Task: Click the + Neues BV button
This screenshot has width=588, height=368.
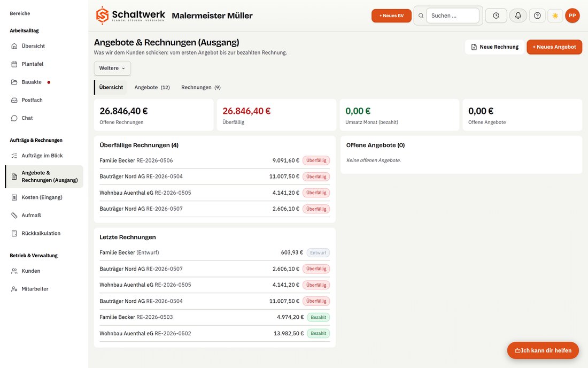Action: pos(391,16)
